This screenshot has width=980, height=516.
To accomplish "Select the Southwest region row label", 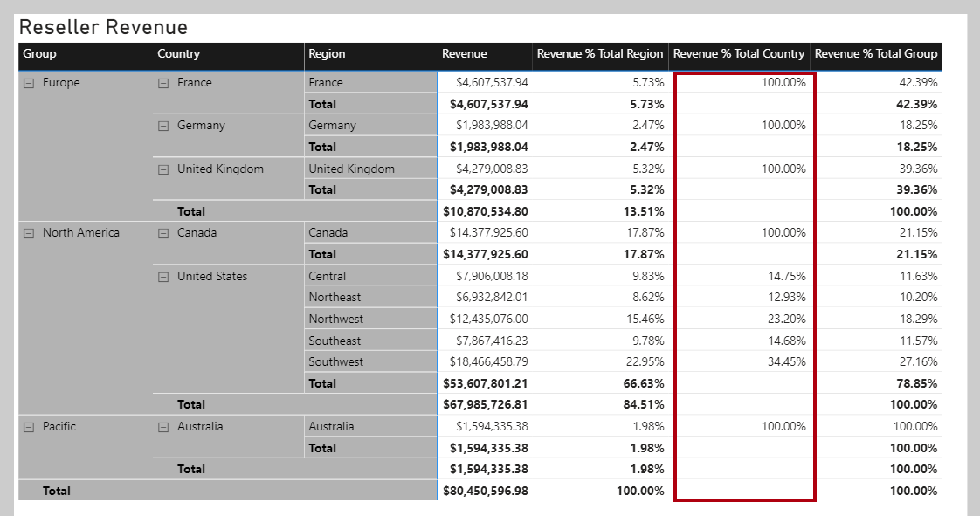I will (x=335, y=362).
